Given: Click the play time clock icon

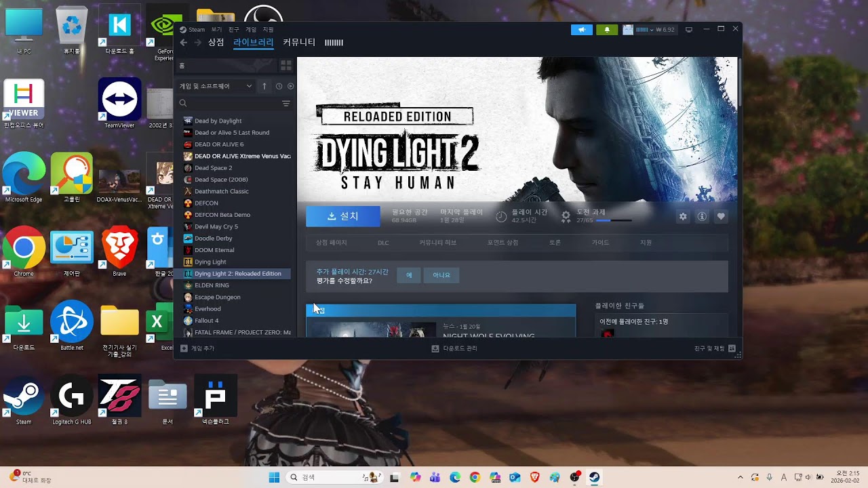Looking at the screenshot, I should (x=501, y=216).
